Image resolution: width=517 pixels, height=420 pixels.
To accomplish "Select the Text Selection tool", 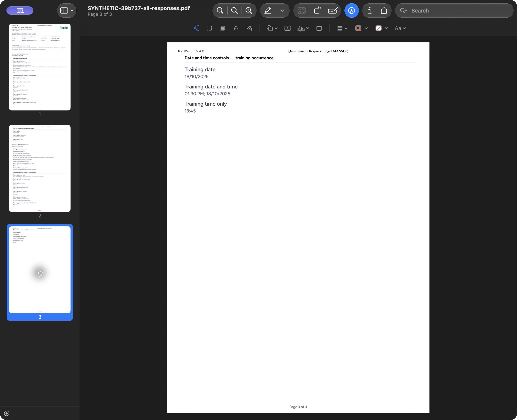I will 196,28.
